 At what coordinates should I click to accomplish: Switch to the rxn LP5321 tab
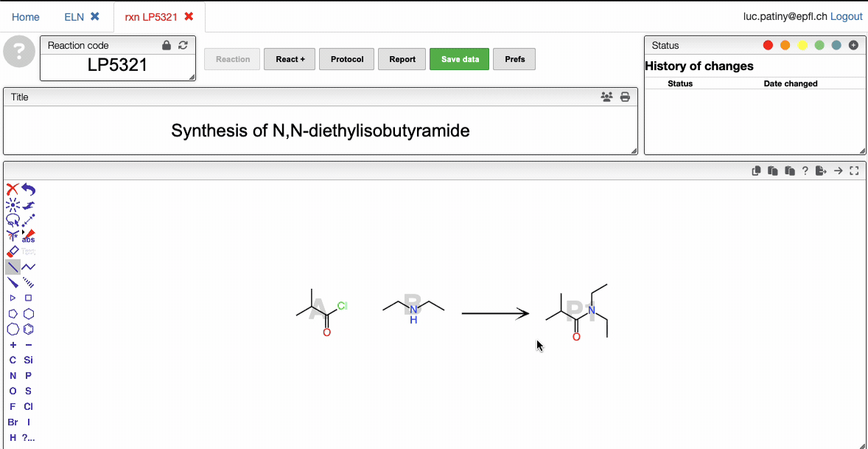coord(153,16)
